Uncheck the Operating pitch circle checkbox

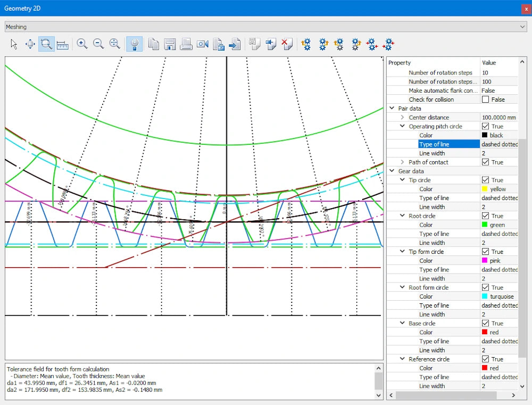[x=485, y=127]
